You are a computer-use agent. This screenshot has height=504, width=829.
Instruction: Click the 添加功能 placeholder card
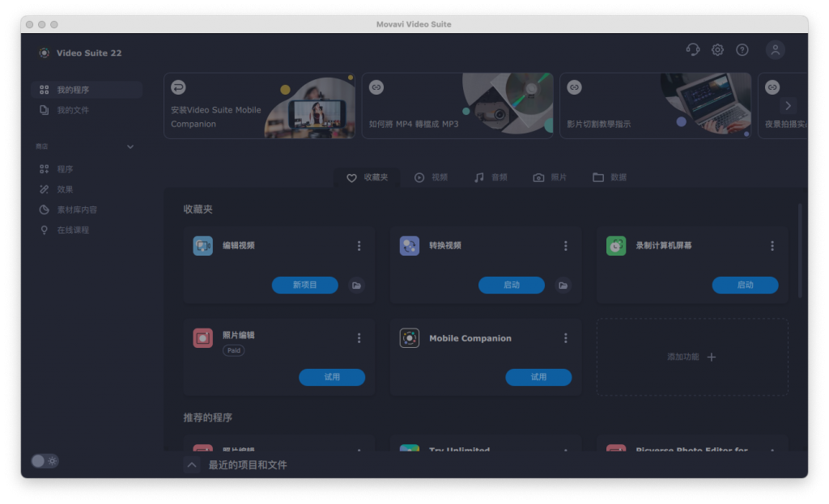point(692,357)
